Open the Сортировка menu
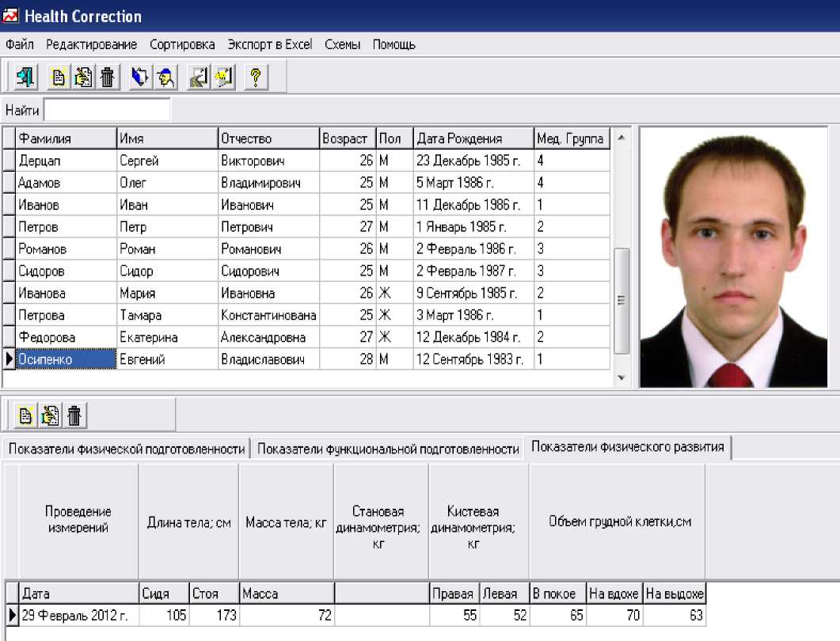 click(182, 44)
